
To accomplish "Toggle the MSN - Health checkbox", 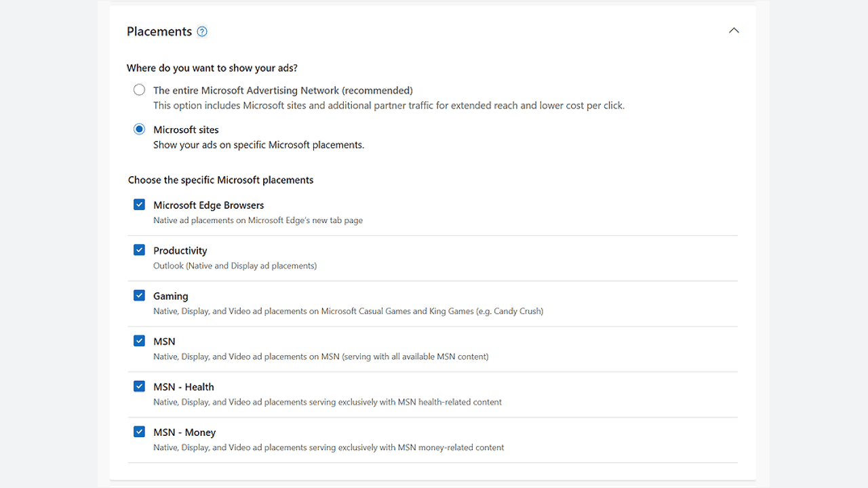I will click(x=139, y=386).
